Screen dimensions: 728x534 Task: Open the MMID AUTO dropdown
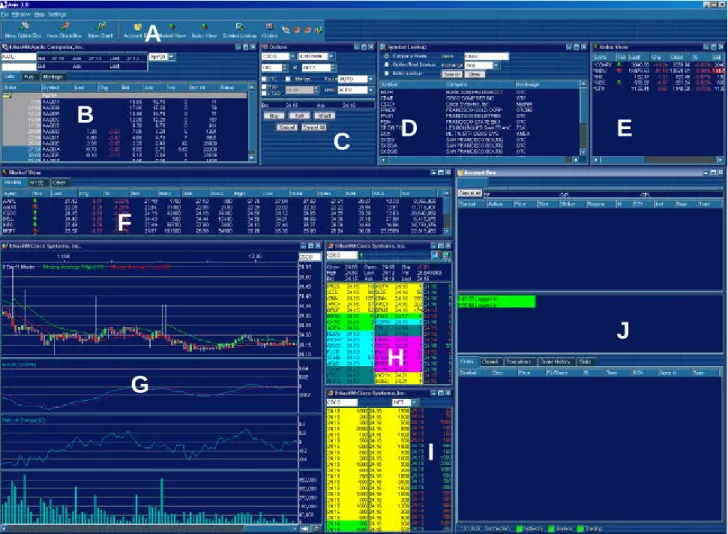pyautogui.click(x=370, y=90)
